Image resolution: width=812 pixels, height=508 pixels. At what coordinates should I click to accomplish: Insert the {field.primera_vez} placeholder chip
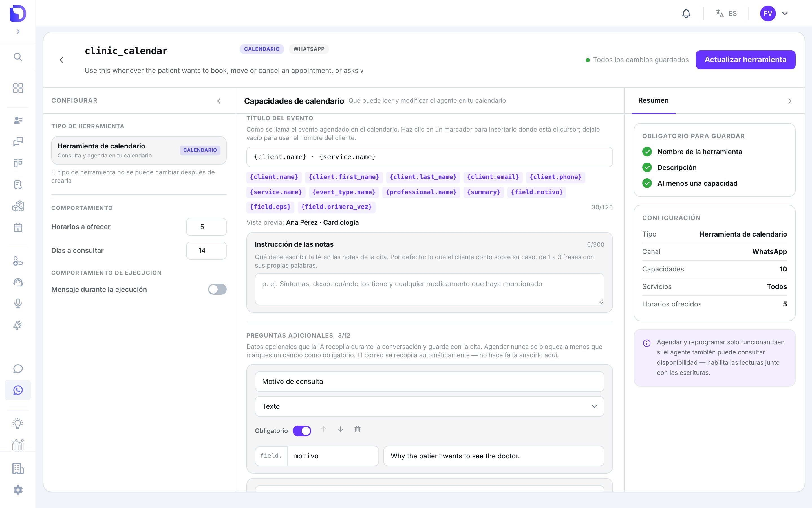pyautogui.click(x=336, y=207)
